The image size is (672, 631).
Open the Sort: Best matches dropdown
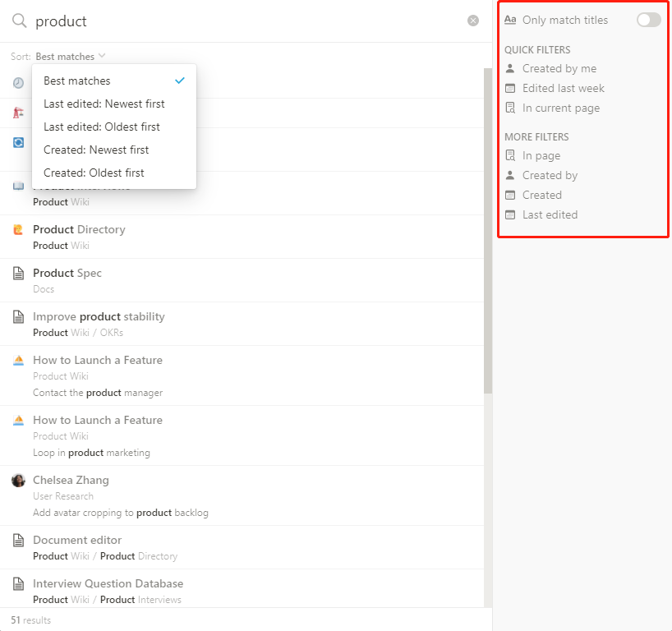click(71, 56)
